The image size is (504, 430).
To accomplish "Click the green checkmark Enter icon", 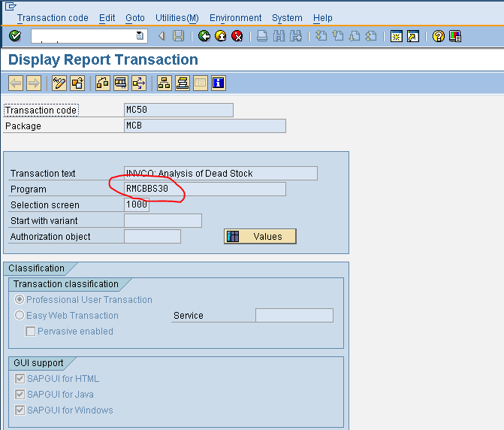I will tap(15, 36).
